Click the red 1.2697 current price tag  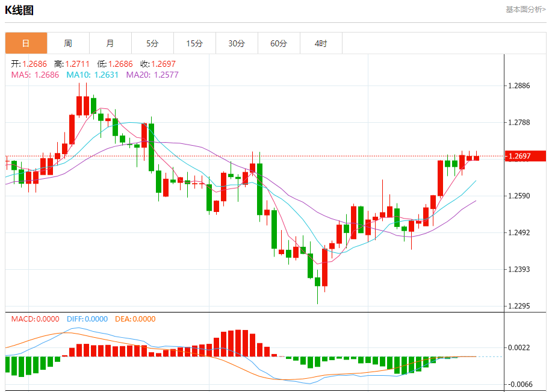click(x=525, y=156)
